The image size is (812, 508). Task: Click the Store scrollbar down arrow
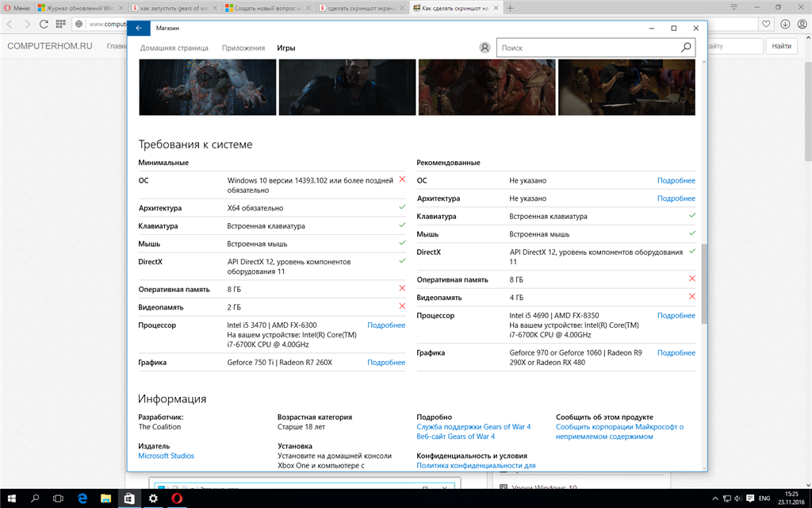[704, 468]
